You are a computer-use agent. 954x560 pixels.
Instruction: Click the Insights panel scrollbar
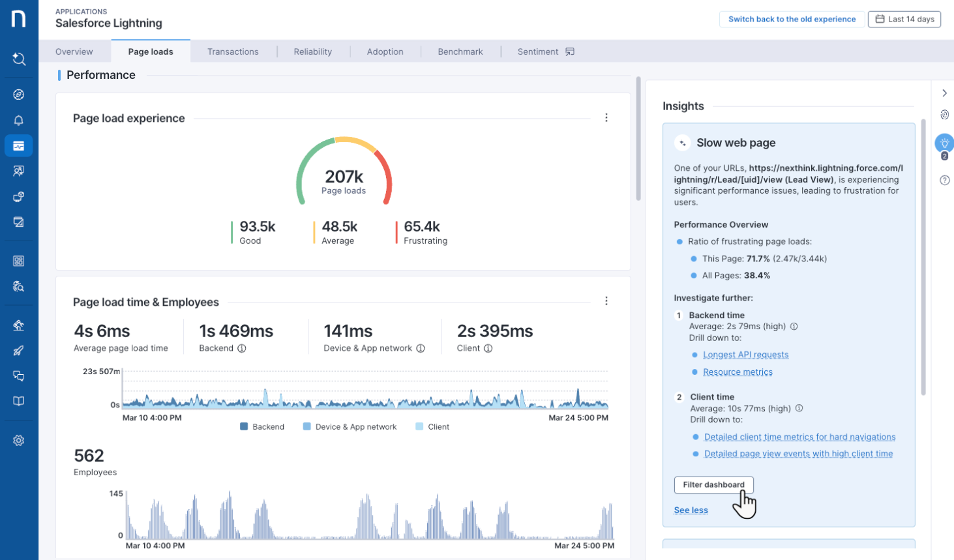(x=923, y=258)
